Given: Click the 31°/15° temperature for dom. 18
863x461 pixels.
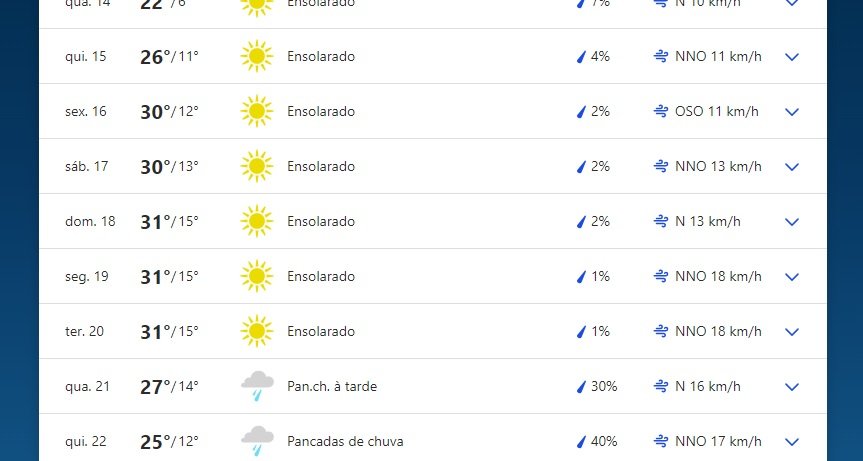Looking at the screenshot, I should click(x=169, y=222).
